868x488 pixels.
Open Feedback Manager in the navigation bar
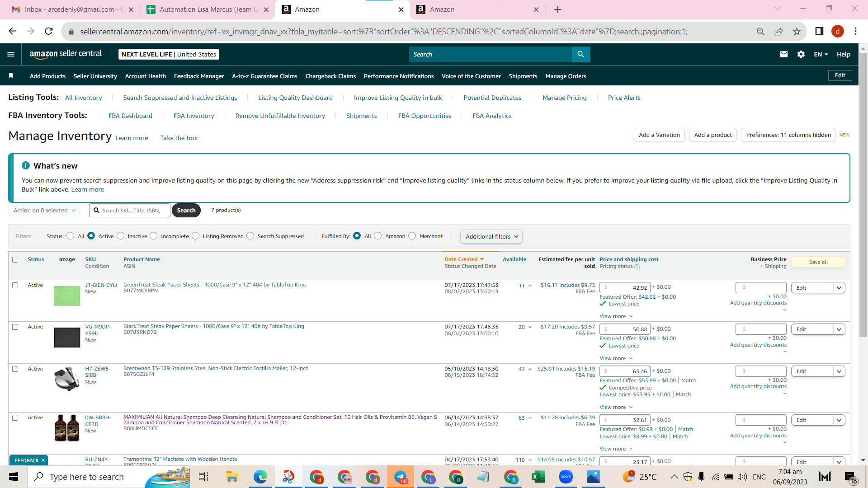[x=199, y=76]
